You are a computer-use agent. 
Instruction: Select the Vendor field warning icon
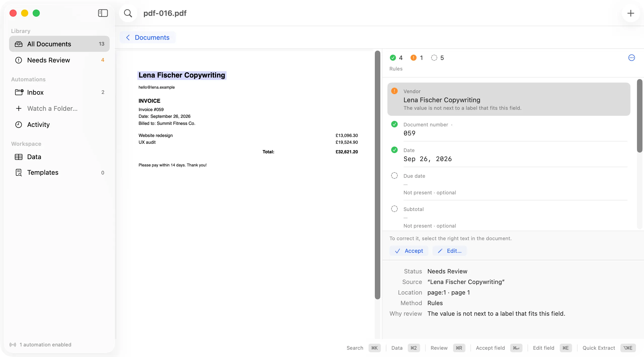click(394, 91)
